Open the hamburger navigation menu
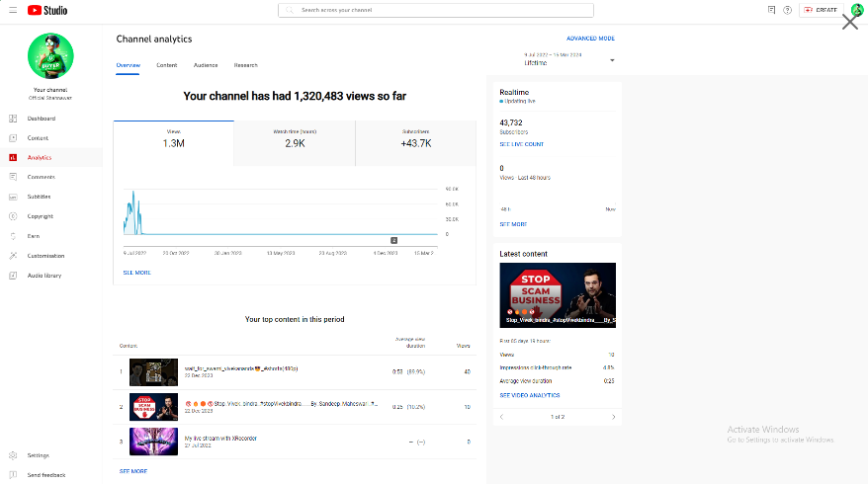 pos(13,10)
